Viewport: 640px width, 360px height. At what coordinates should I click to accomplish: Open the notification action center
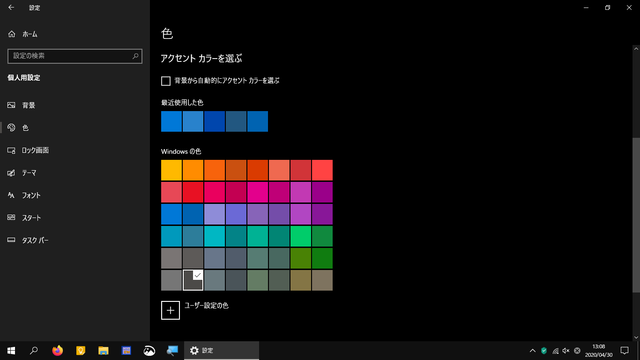[x=624, y=351]
